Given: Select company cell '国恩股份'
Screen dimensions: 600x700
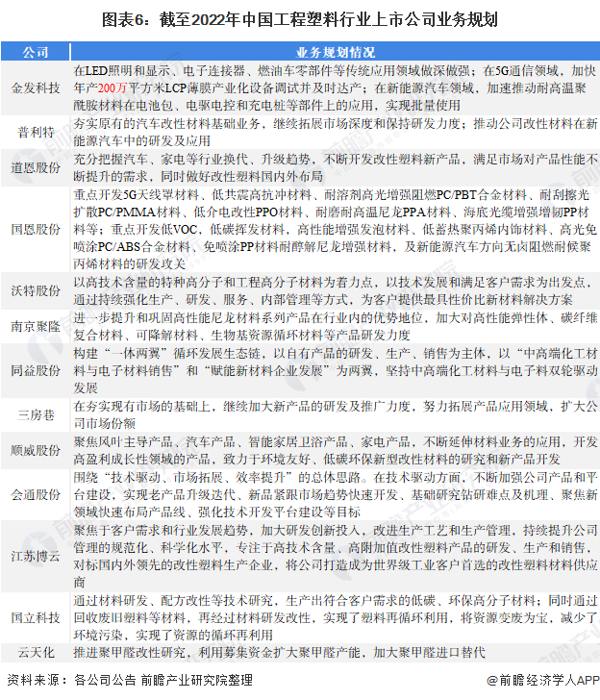Looking at the screenshot, I should point(36,229).
